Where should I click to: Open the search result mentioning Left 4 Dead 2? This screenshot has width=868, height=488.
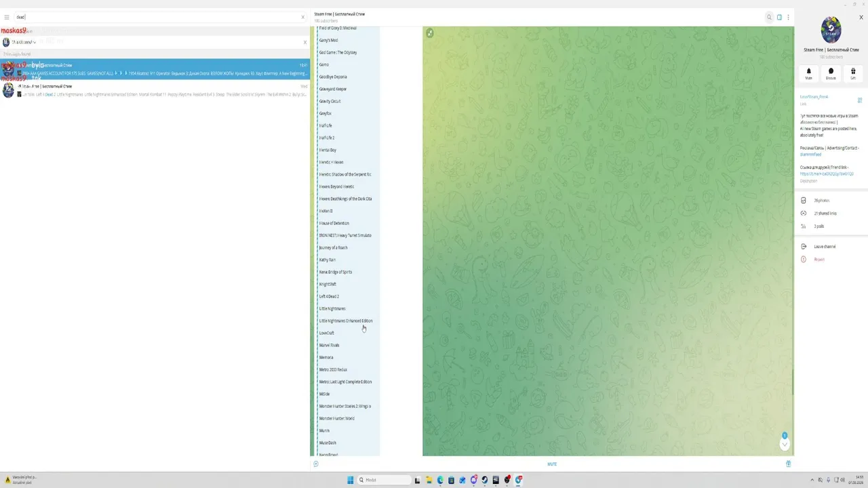click(155, 90)
